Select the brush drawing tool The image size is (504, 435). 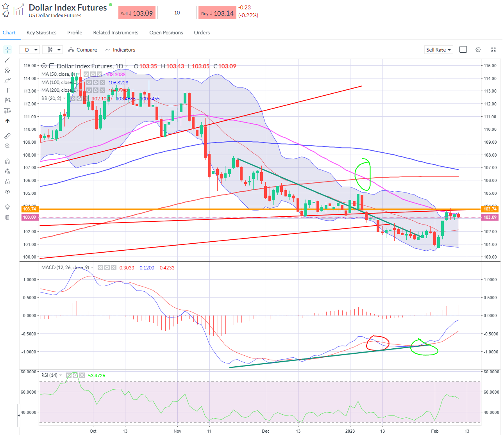click(x=7, y=80)
